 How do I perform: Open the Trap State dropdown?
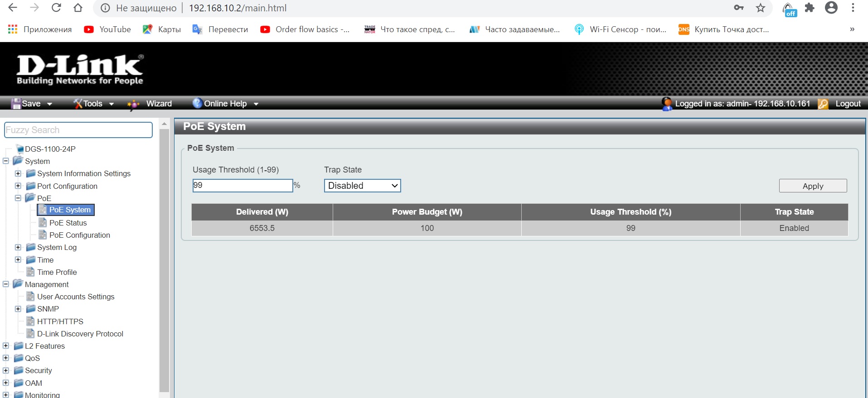coord(362,186)
